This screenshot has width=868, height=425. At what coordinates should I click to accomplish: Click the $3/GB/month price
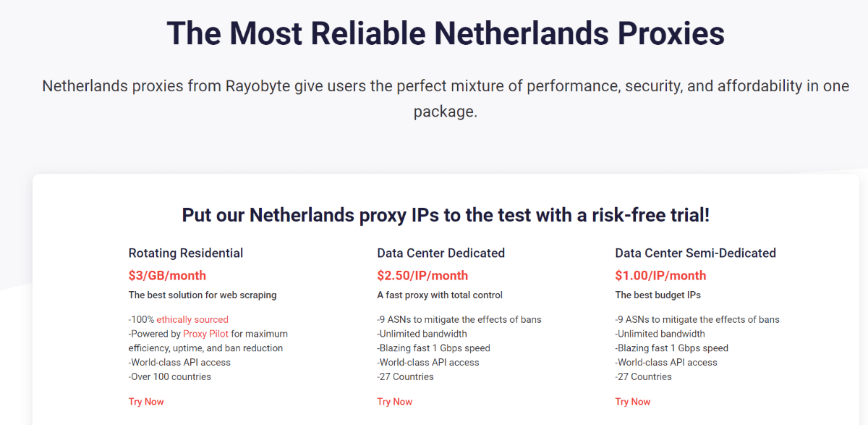(x=167, y=276)
